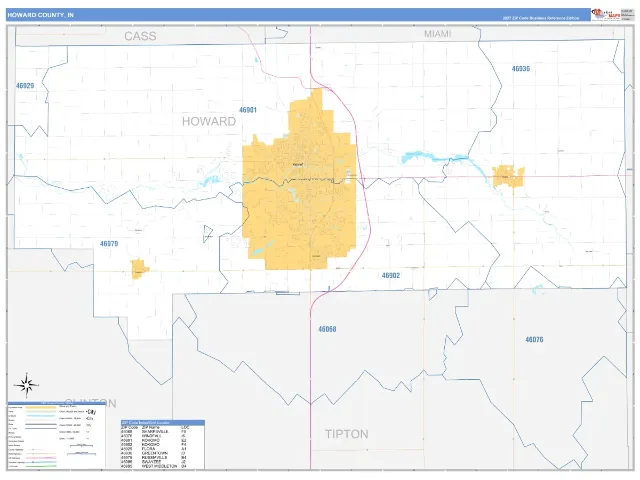Click ZIP code label 46901
640x480 pixels.
248,110
